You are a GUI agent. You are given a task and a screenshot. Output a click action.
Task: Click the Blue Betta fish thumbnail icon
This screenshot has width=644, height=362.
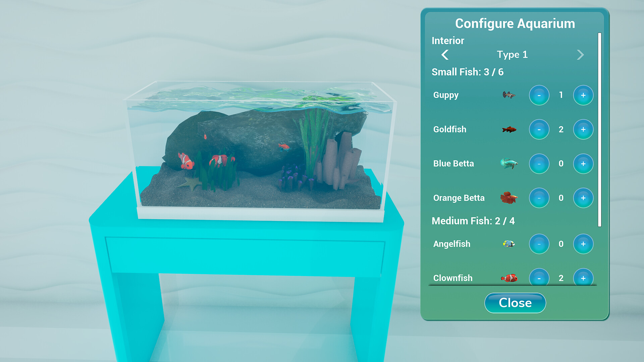[509, 164]
